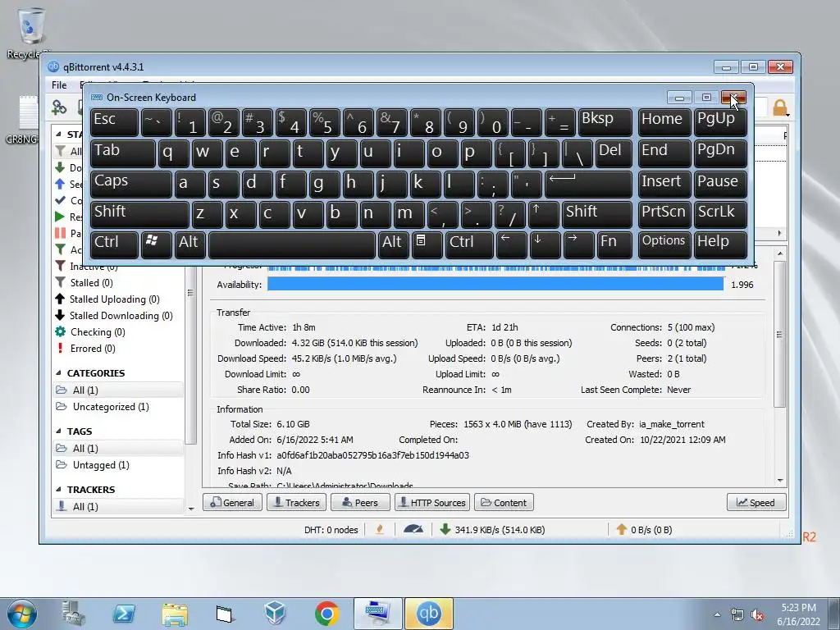Click the Info Hash v1 value

pos(373,455)
